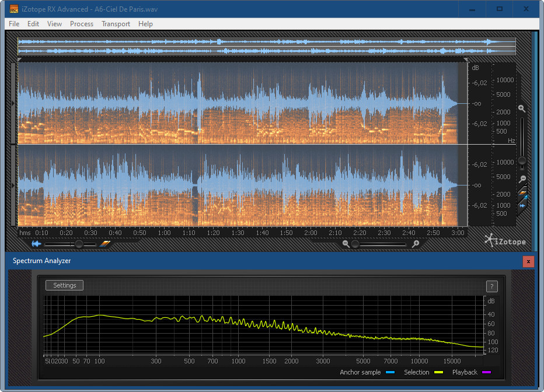Click the iZotope logo
The image size is (544, 392).
pos(505,241)
